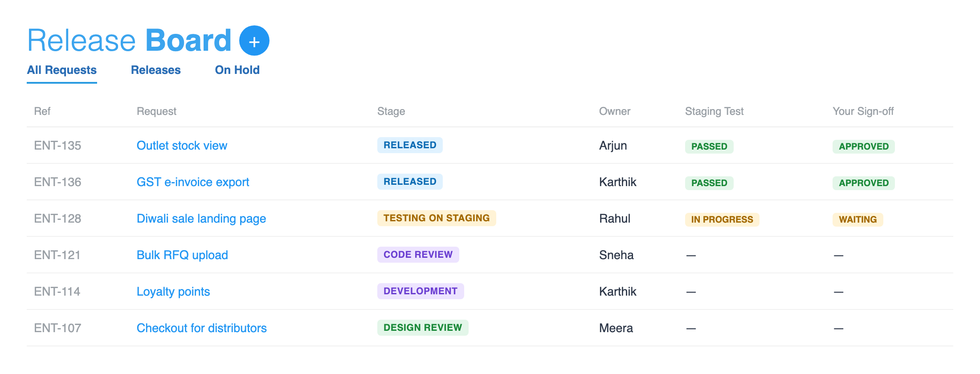980x374 pixels.
Task: Open the Loyalty points request
Action: point(173,292)
